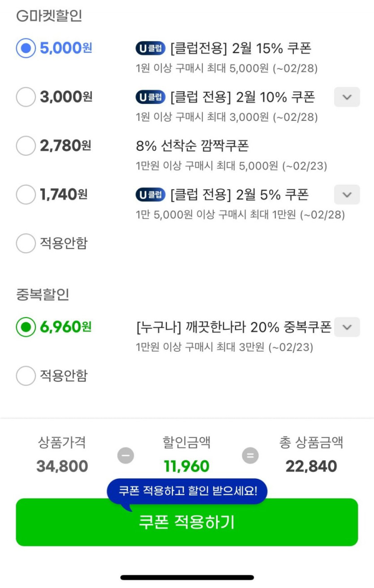Select the 5,000원 club 15% coupon radio
This screenshot has width=374, height=588.
click(x=26, y=48)
